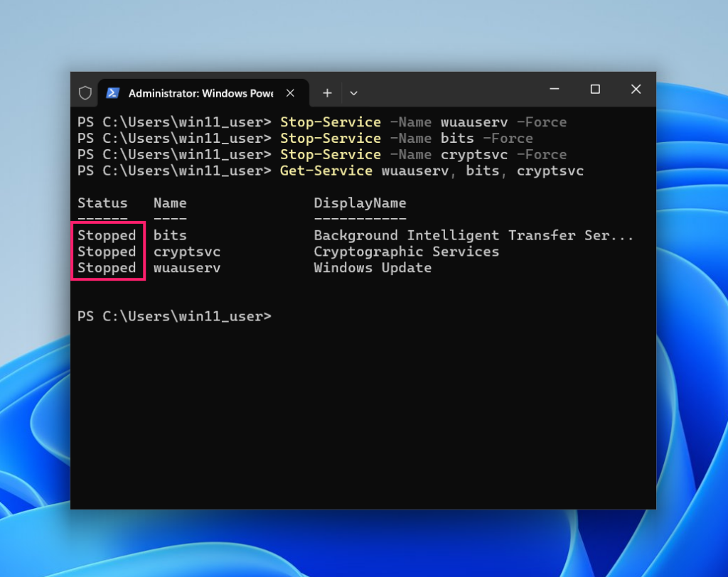
Task: Click the Stopped status in wuauserv row
Action: click(107, 268)
